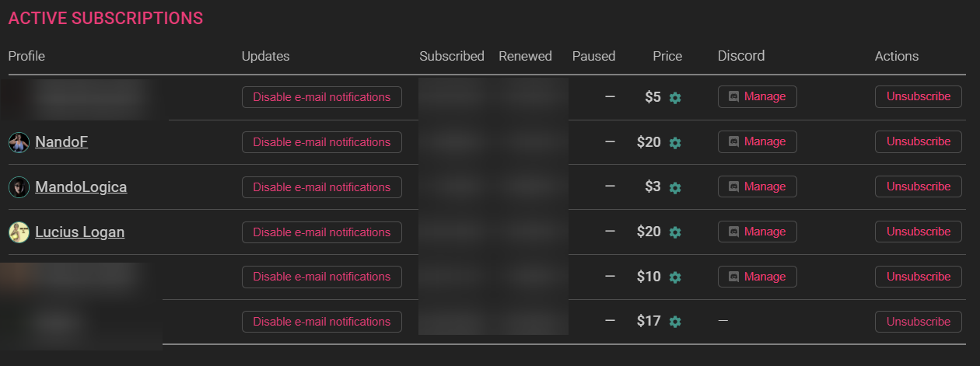Manage Discord for the NandoF subscription
This screenshot has height=366, width=980.
[x=757, y=142]
